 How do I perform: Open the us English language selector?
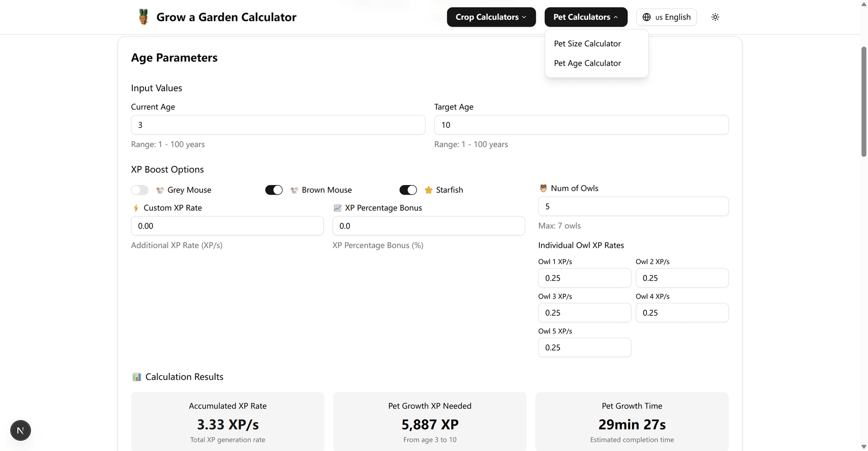(x=666, y=17)
